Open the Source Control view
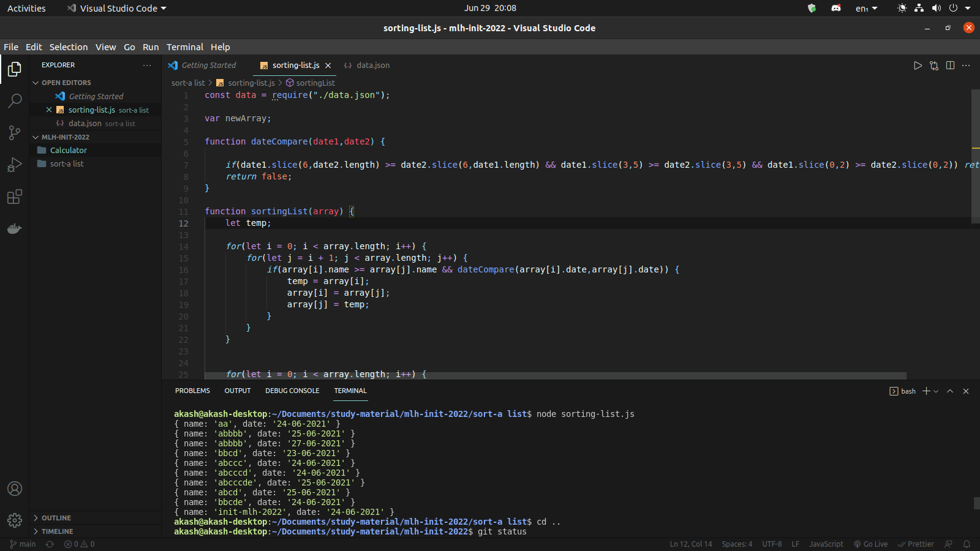Viewport: 980px width, 551px height. (x=15, y=133)
